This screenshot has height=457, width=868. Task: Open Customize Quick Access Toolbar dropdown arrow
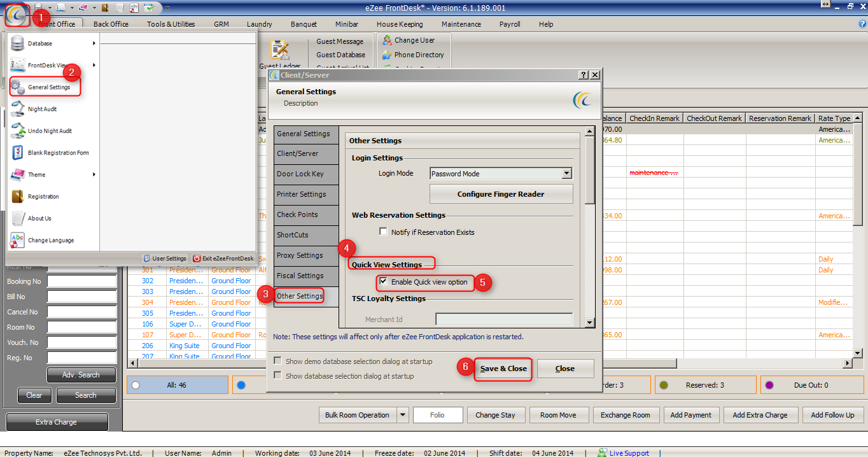point(167,8)
